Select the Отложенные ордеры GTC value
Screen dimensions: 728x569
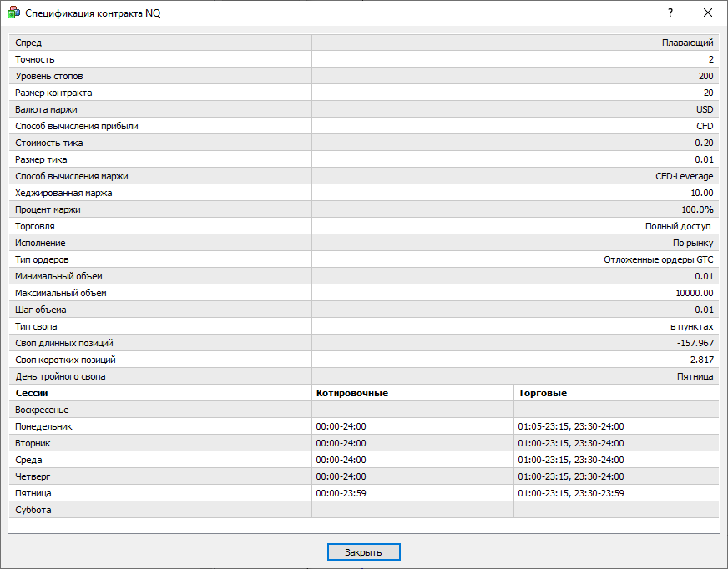658,259
